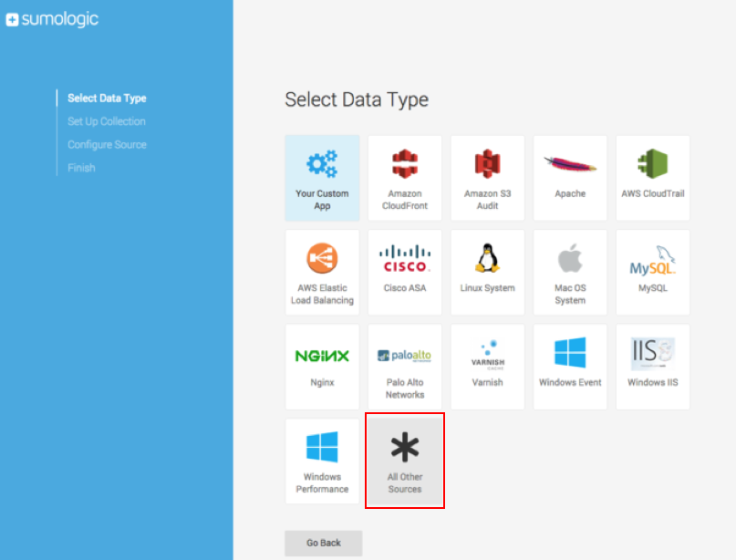
Task: Choose the Linux System penguin tile
Action: tap(487, 273)
